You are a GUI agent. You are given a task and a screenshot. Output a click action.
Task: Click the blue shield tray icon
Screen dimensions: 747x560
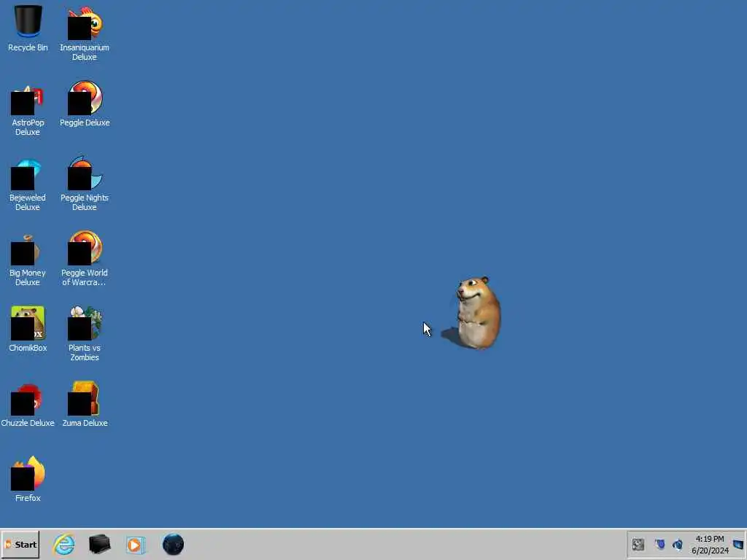pos(659,544)
